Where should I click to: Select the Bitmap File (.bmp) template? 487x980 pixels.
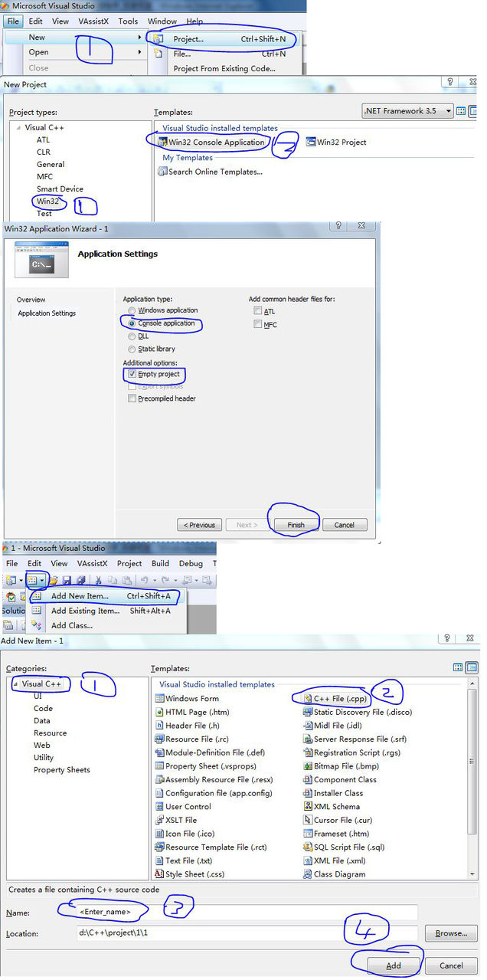(341, 766)
